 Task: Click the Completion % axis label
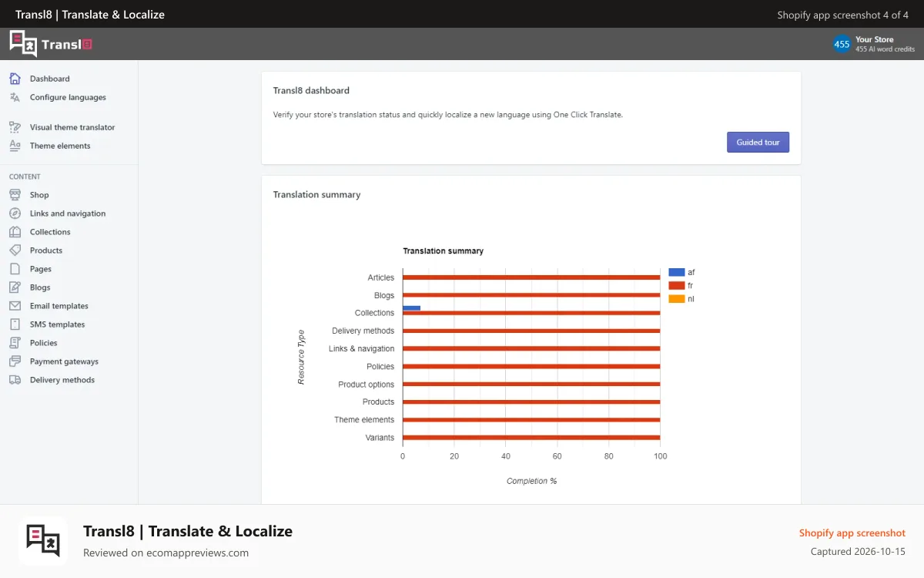[x=531, y=481]
